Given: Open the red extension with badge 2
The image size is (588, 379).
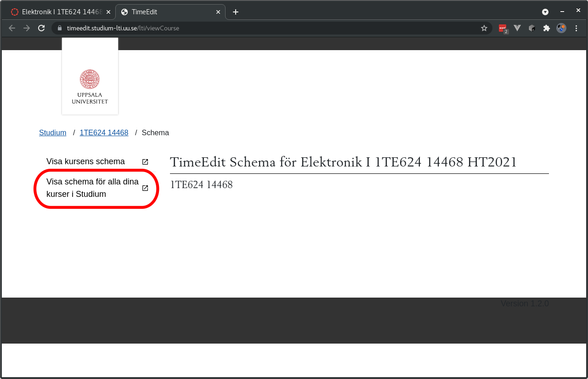Looking at the screenshot, I should [x=503, y=29].
